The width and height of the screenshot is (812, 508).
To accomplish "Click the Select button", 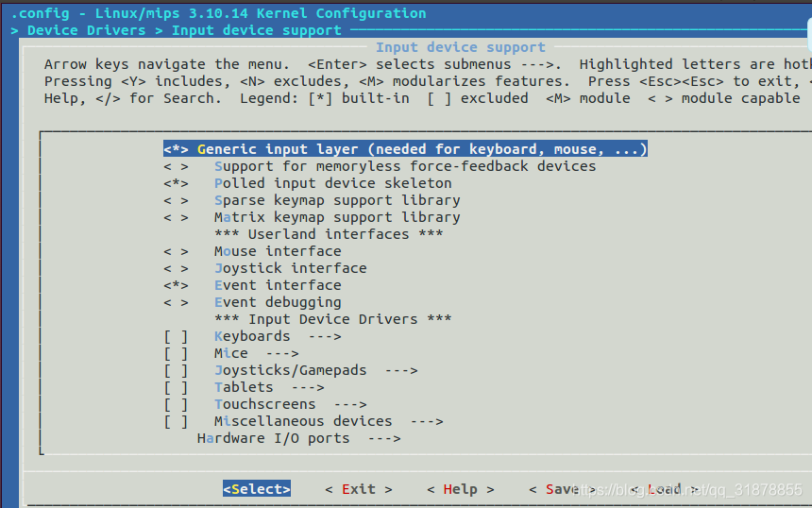I will click(x=257, y=489).
